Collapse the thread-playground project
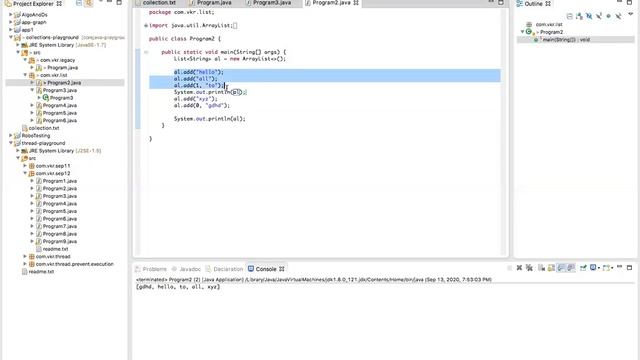The width and height of the screenshot is (640, 360). point(10,143)
